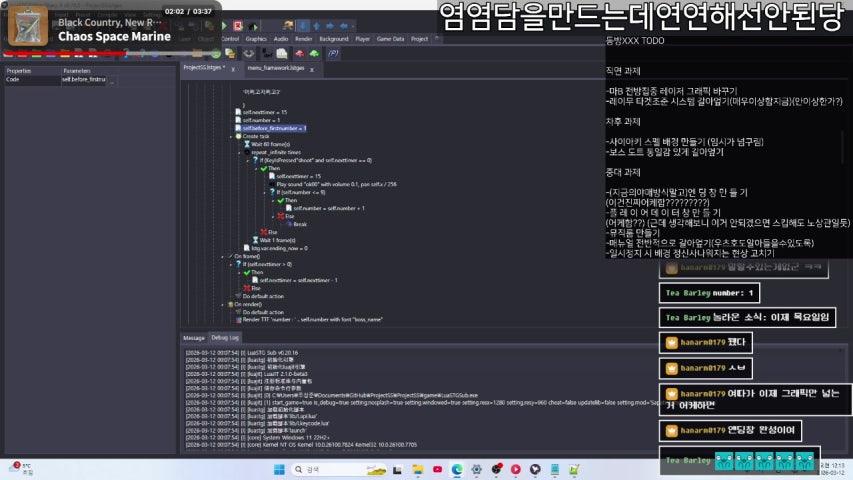Image resolution: width=853 pixels, height=480 pixels.
Task: Click the red mushroom node icon
Action: click(x=299, y=53)
